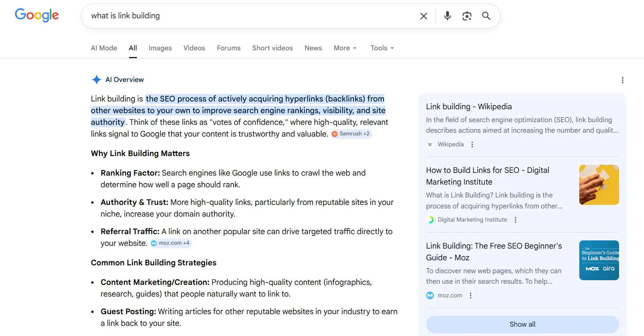Expand the More search filters dropdown
Viewport: 644px width, 336px height.
pyautogui.click(x=345, y=48)
